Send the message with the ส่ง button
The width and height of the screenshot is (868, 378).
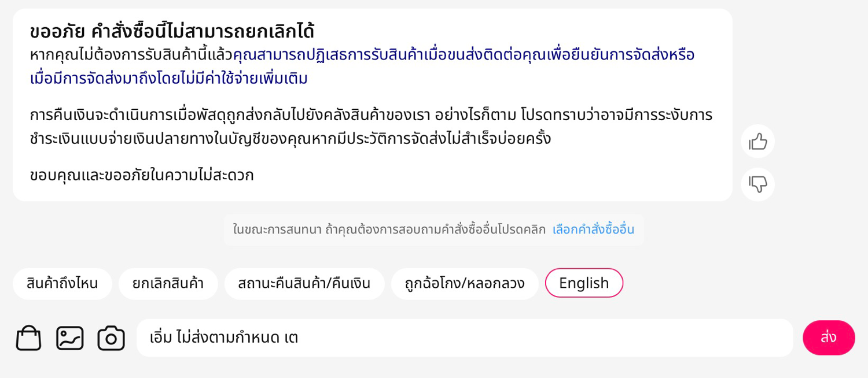tap(829, 338)
